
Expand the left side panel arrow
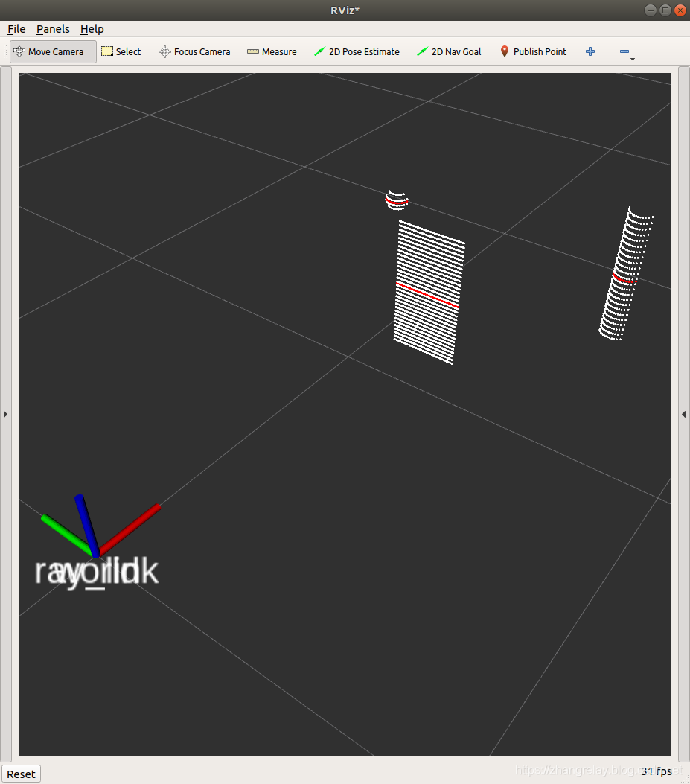[5, 414]
